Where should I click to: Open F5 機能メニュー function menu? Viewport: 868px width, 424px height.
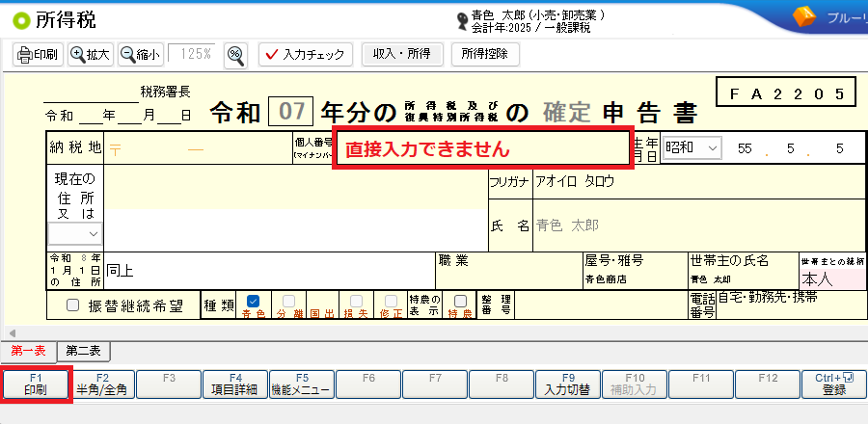coord(301,384)
